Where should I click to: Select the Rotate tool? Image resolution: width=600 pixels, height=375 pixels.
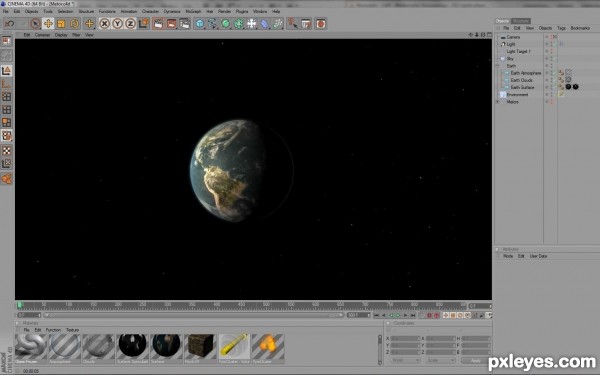(x=74, y=24)
